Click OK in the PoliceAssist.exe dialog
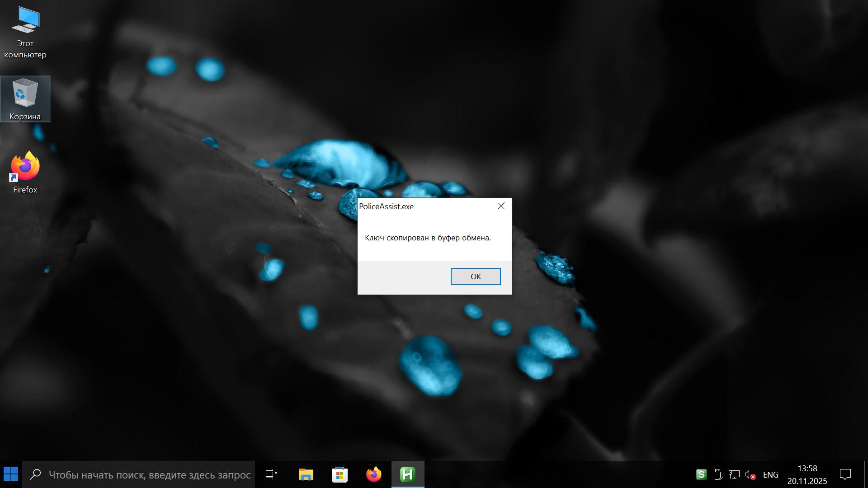 pos(475,277)
